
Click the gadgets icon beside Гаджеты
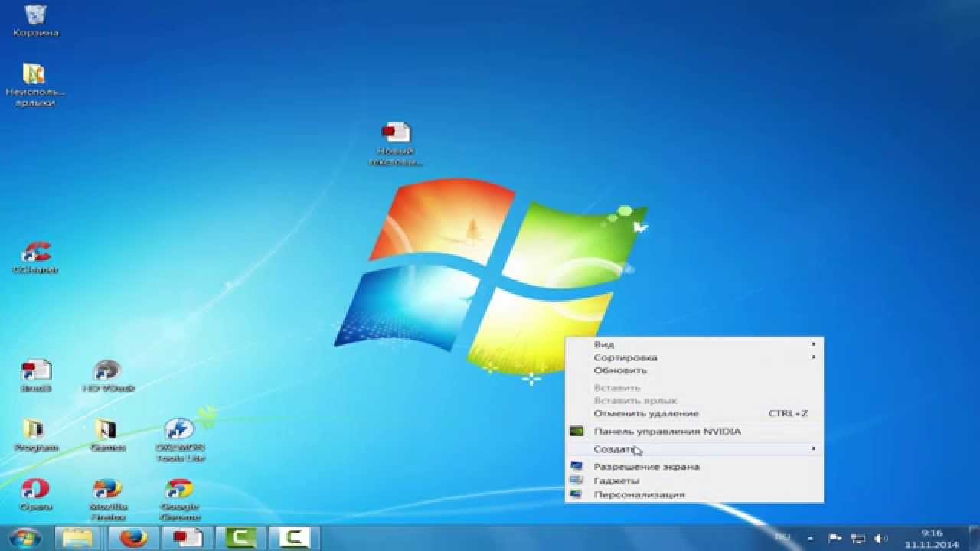tap(577, 481)
